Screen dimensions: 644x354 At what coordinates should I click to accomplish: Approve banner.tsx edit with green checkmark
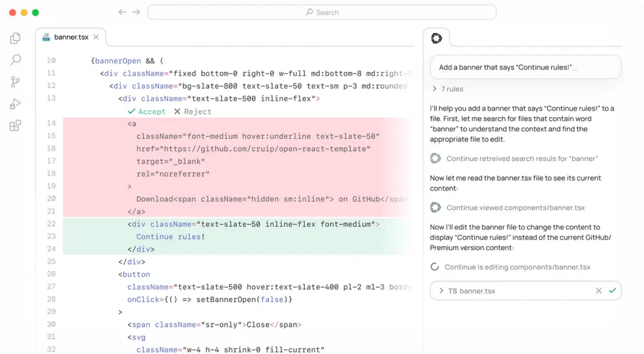[612, 291]
